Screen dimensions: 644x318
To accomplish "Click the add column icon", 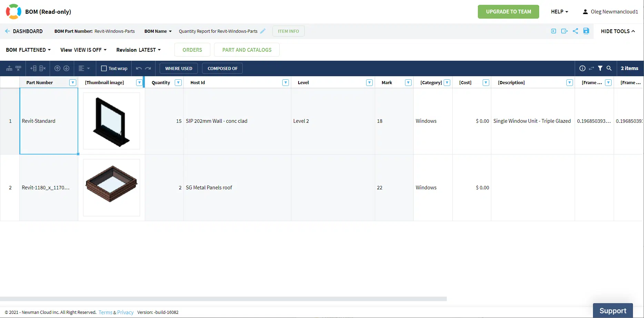I will point(33,68).
